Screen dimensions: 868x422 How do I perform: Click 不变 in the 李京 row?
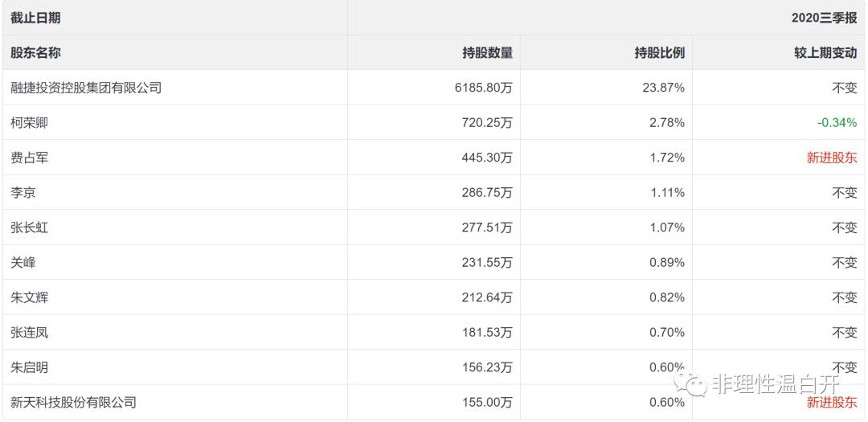pyautogui.click(x=845, y=193)
